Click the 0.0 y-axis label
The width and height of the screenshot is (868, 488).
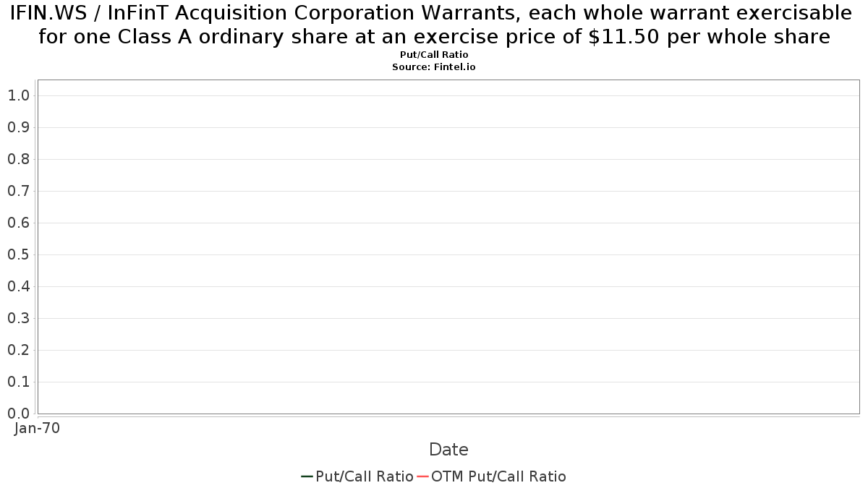click(x=19, y=414)
